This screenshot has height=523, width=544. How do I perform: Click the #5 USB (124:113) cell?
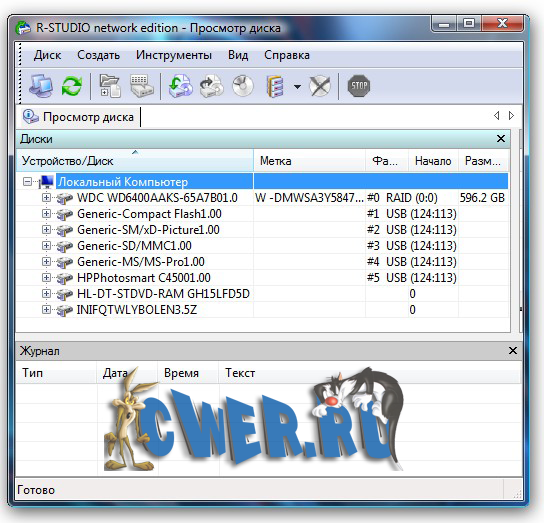(411, 277)
